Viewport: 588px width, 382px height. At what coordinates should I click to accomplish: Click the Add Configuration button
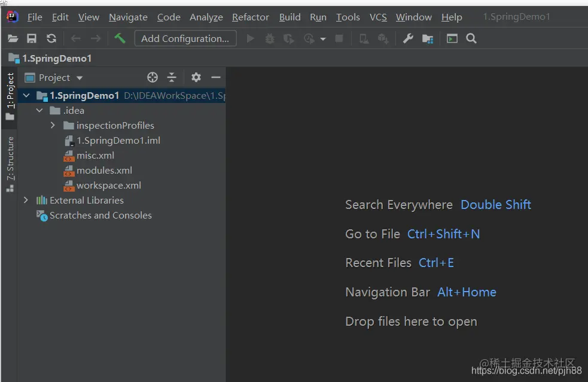[x=185, y=38]
